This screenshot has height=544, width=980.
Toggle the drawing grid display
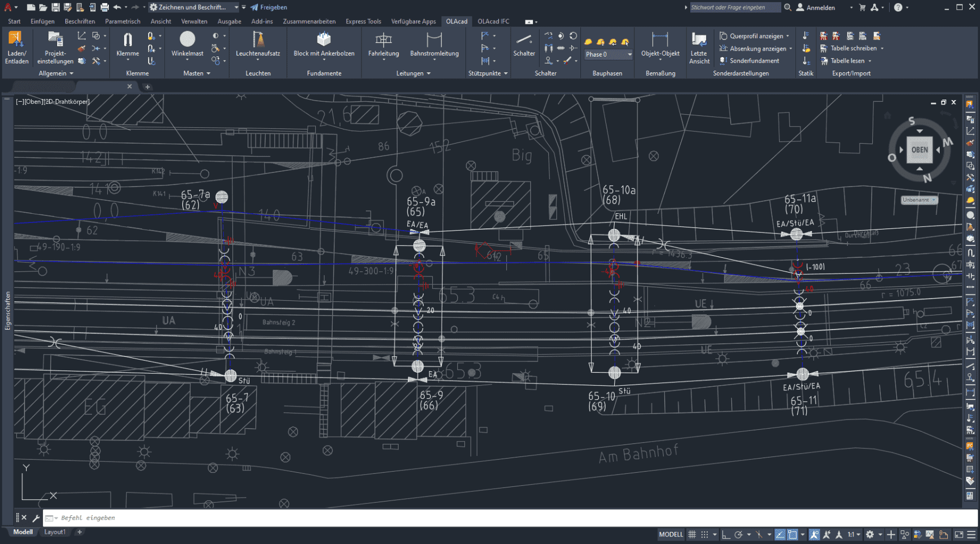692,535
